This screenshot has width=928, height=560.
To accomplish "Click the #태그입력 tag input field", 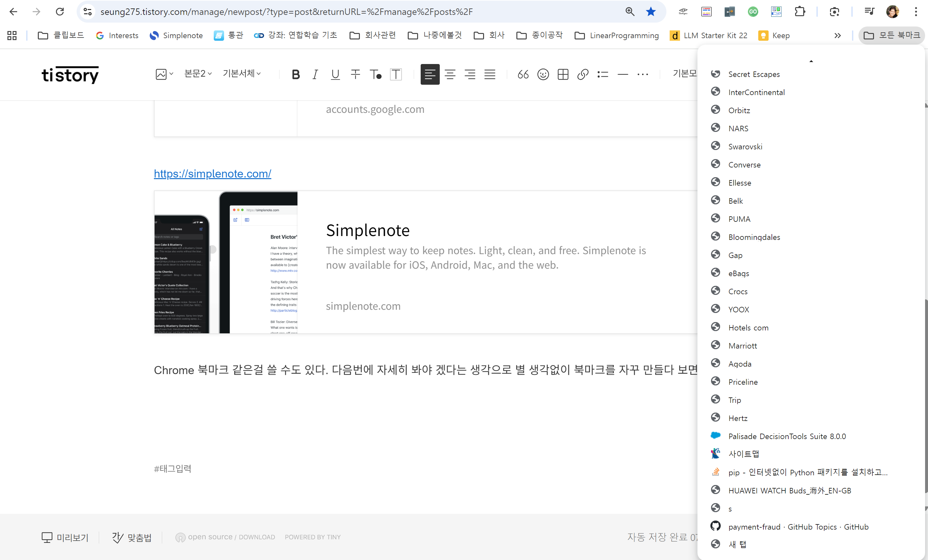I will [x=172, y=468].
